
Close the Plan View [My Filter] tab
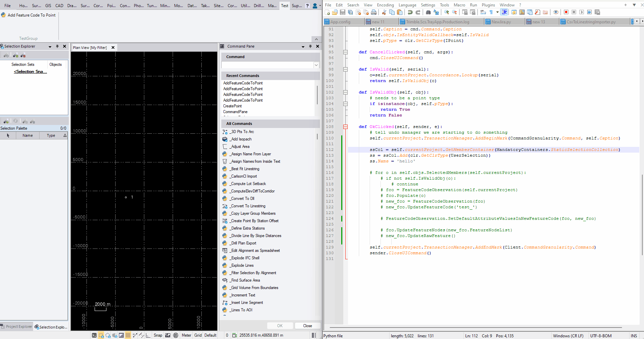[x=113, y=48]
